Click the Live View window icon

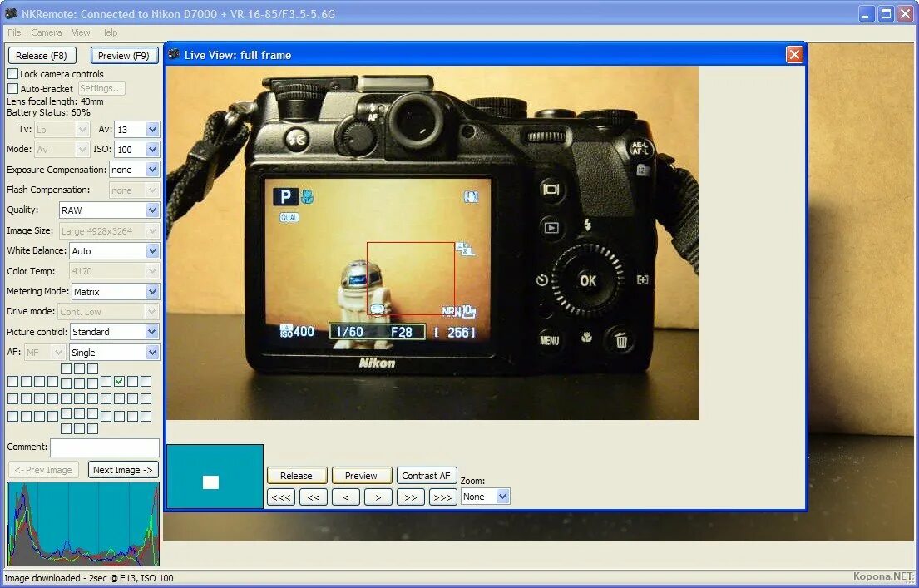pyautogui.click(x=174, y=54)
